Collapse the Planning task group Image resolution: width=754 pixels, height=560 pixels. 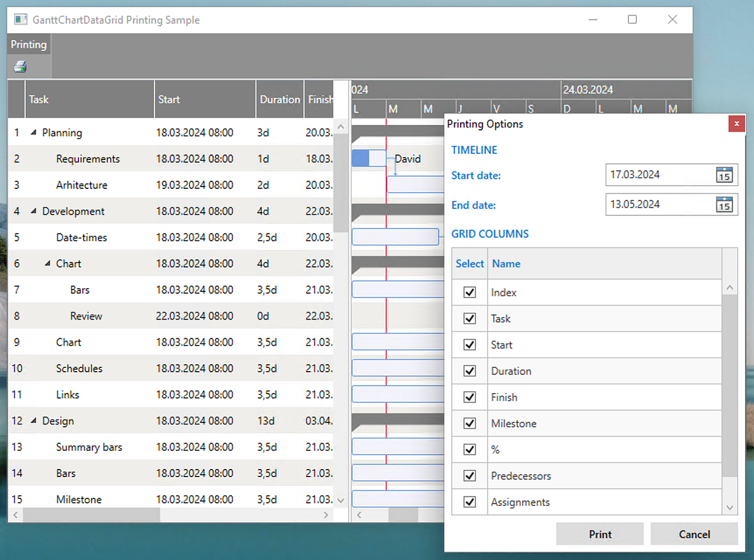pyautogui.click(x=34, y=132)
